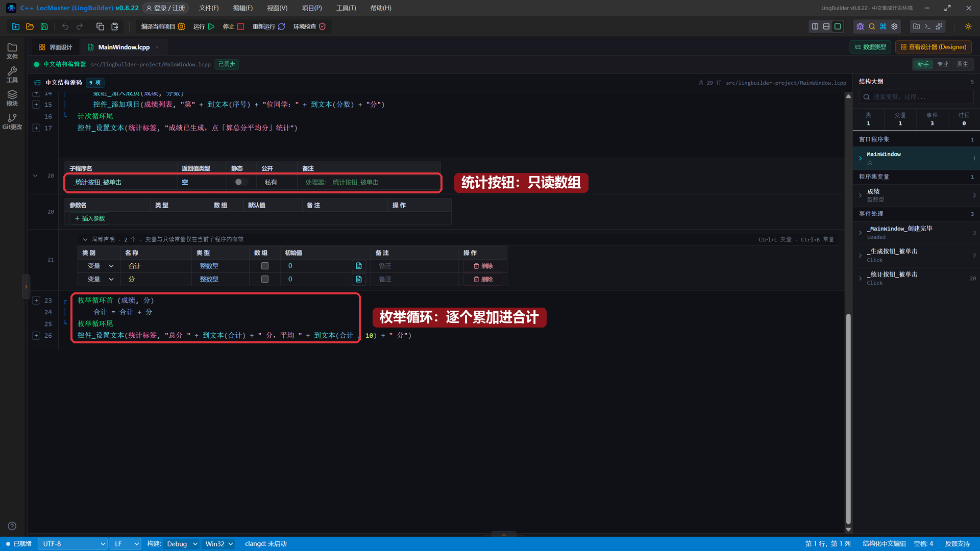Open the UTF-8 encoding dropdown

tap(72, 544)
